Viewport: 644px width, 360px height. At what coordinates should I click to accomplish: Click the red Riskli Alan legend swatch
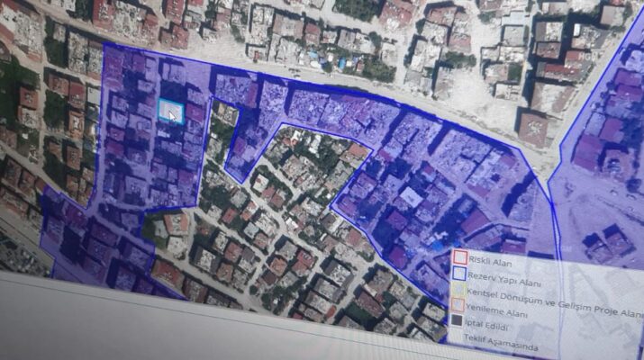460,256
